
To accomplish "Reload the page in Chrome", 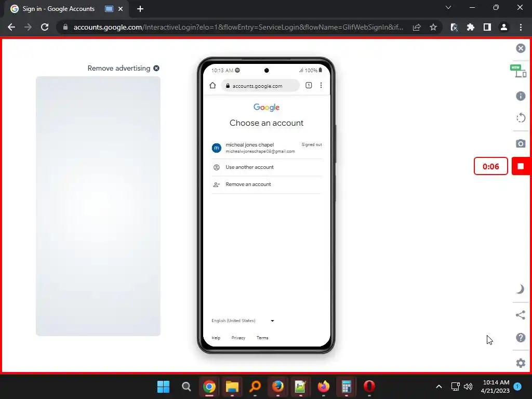I will point(45,27).
